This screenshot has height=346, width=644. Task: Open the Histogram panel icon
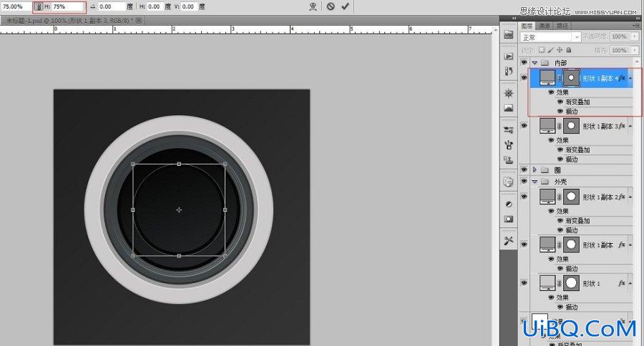pyautogui.click(x=509, y=108)
